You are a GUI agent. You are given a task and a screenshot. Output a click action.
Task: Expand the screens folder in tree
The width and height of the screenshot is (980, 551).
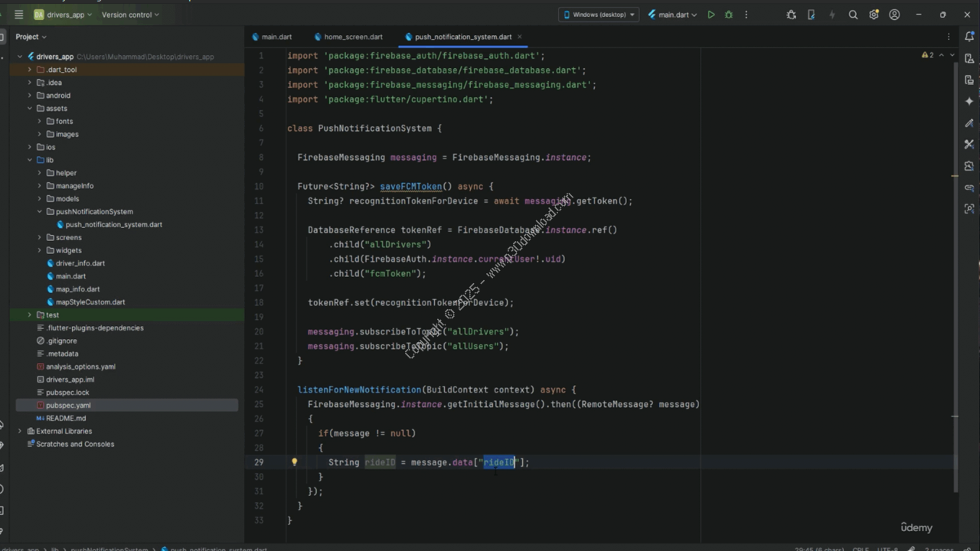(x=40, y=237)
